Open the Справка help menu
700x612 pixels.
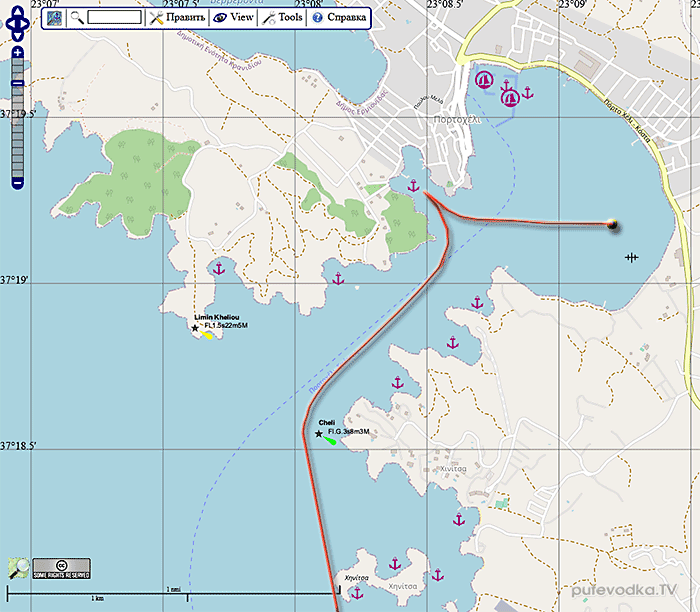click(x=339, y=18)
